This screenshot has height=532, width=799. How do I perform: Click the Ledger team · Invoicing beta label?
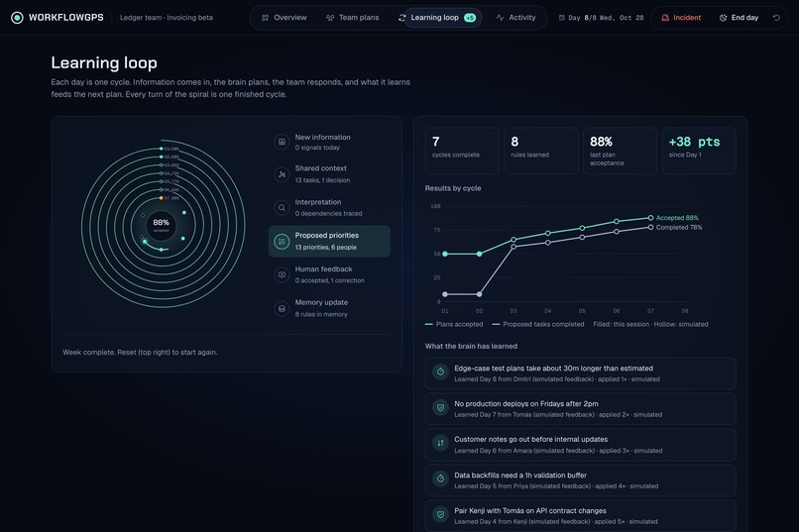(167, 18)
